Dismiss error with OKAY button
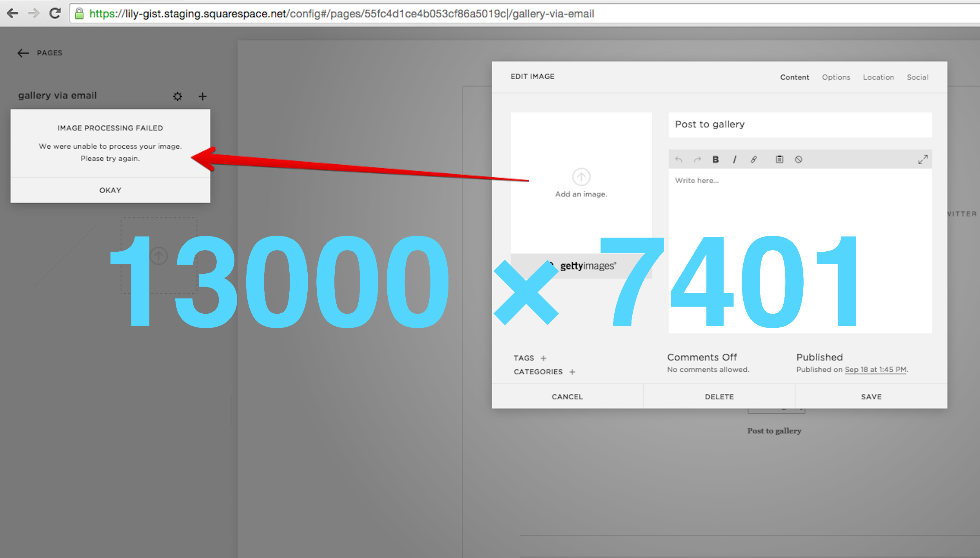980x558 pixels. coord(110,190)
